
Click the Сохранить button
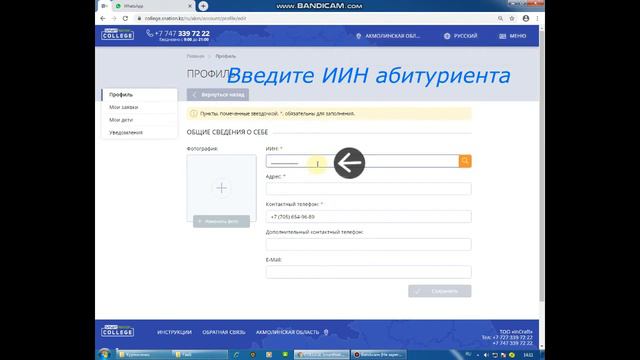440,291
